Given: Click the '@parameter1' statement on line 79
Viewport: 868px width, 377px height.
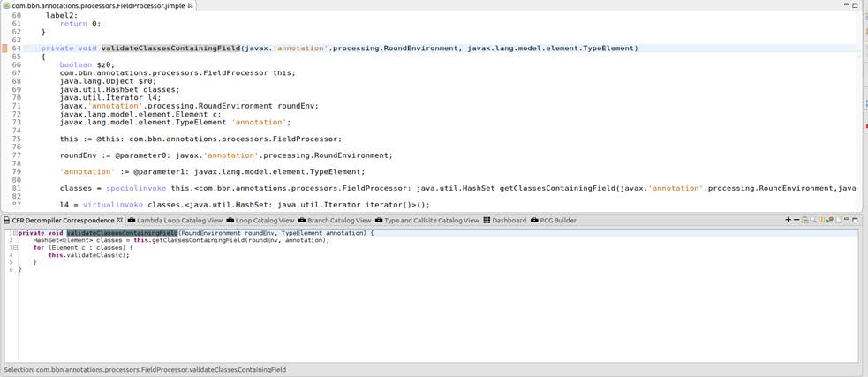Looking at the screenshot, I should pos(213,172).
